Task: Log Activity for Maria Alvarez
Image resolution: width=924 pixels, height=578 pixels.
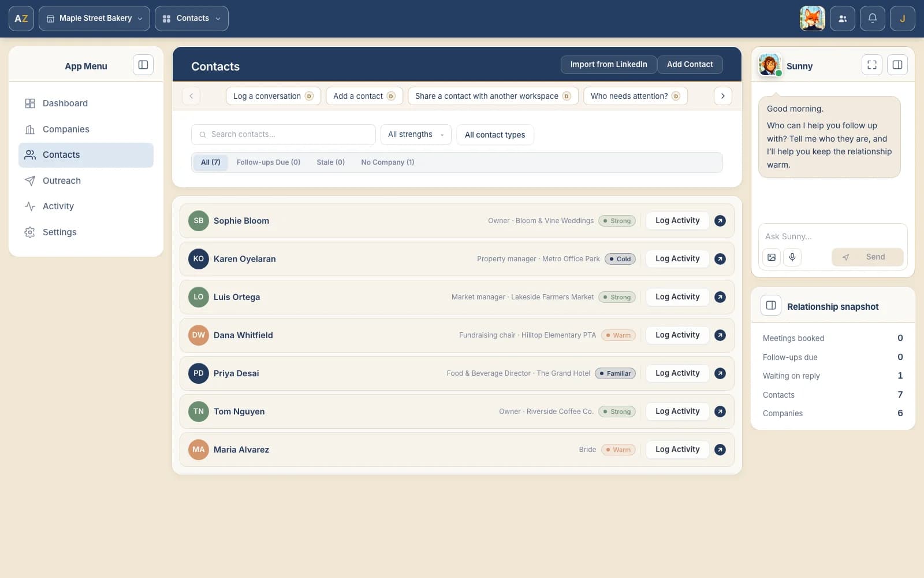Action: pyautogui.click(x=677, y=450)
